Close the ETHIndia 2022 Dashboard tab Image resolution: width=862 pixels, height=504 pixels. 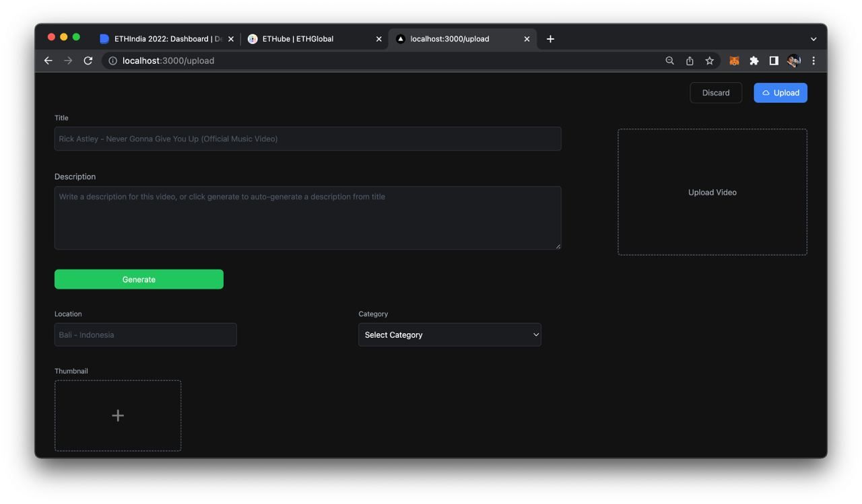pos(231,39)
